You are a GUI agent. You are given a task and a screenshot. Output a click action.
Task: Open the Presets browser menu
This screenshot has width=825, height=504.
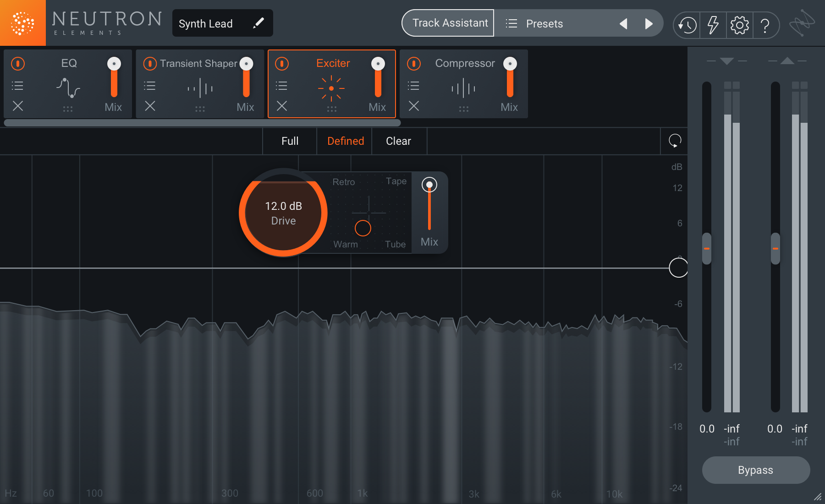tap(534, 23)
